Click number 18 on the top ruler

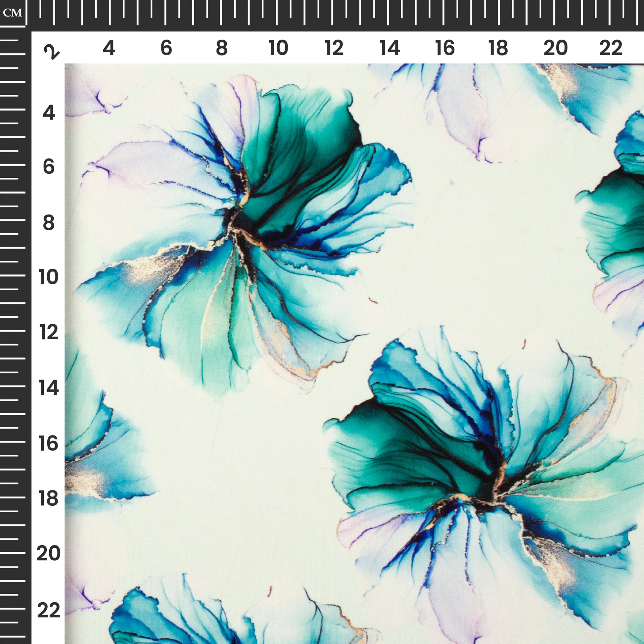pyautogui.click(x=498, y=48)
